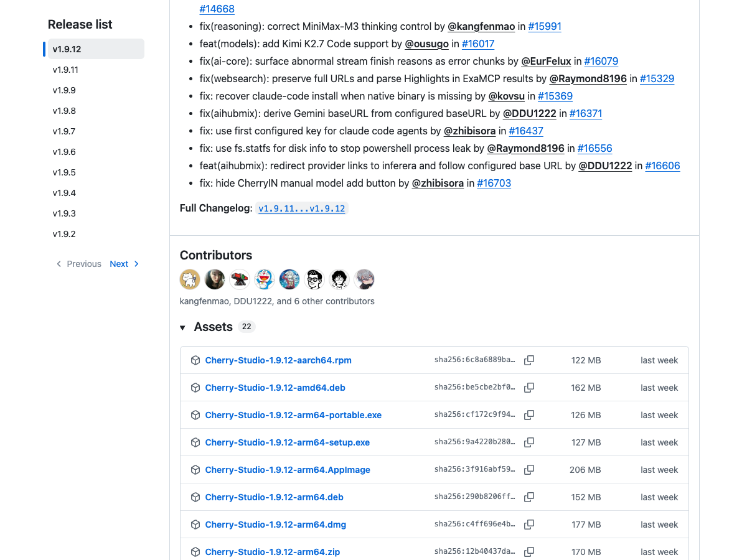747x560 pixels.
Task: Copy sha256 of the arm64.dmg asset
Action: coord(529,525)
